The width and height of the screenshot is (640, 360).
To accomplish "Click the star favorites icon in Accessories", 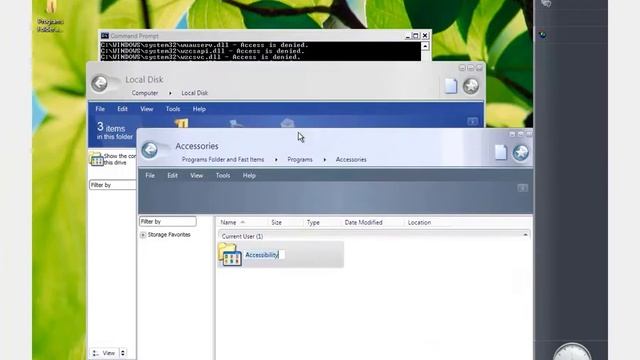I will click(521, 153).
